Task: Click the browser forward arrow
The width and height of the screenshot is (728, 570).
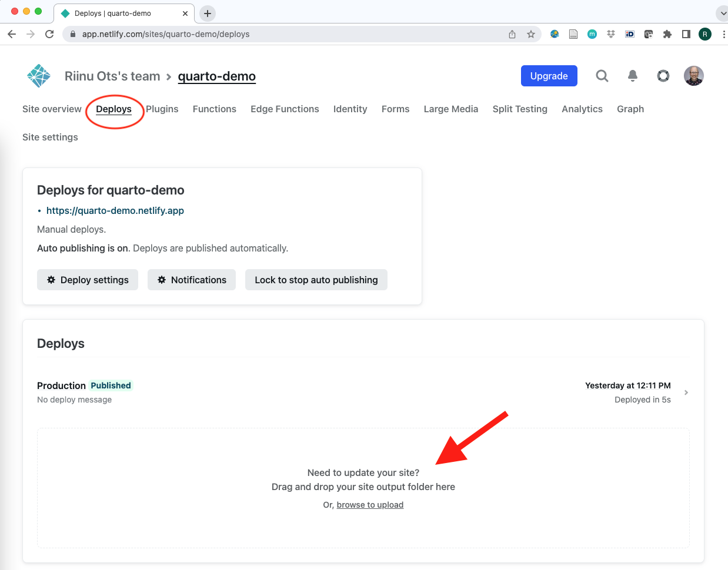Action: [x=31, y=34]
